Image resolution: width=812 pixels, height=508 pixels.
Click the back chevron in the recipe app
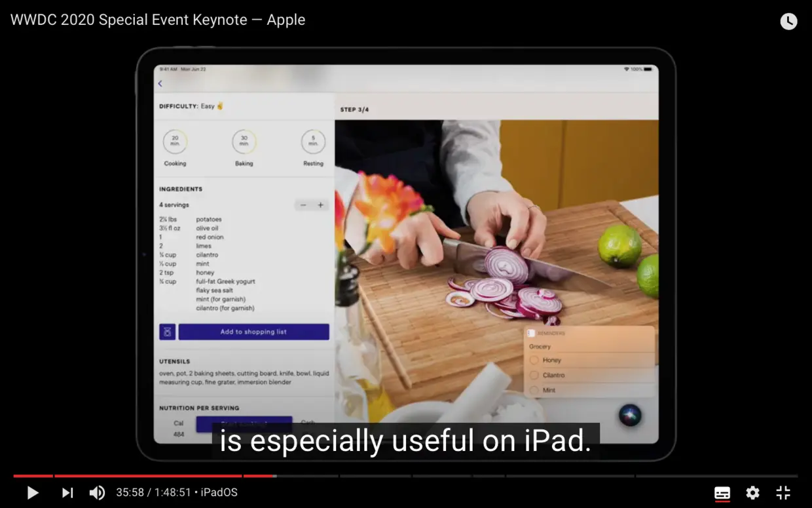[160, 84]
